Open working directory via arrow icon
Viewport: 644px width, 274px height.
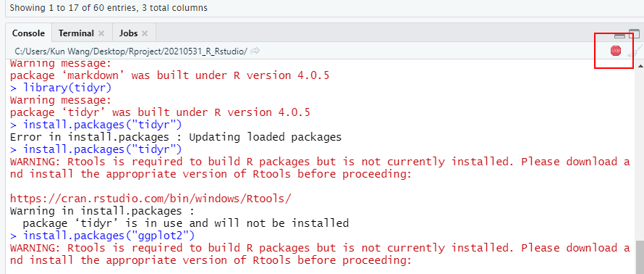255,51
